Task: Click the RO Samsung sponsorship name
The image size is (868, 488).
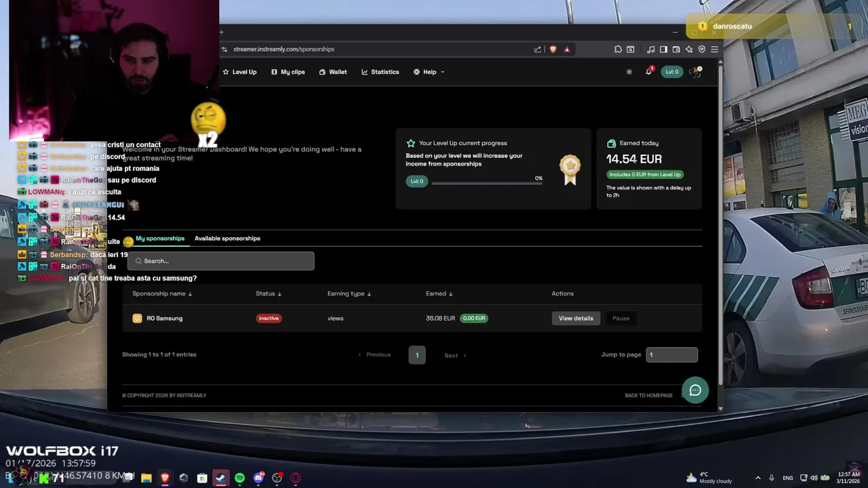Action: pyautogui.click(x=164, y=319)
